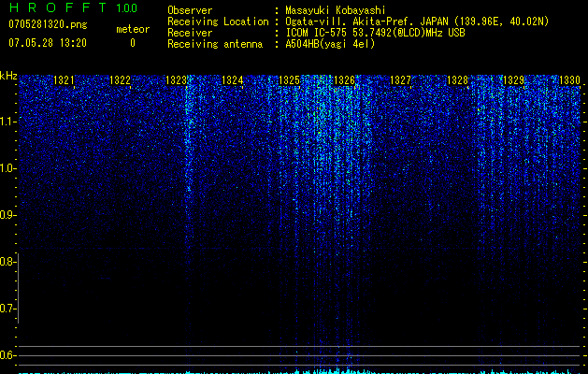Click the 1.0 kHz frequency axis label
Viewport: 588px width, 374px height.
pyautogui.click(x=7, y=168)
